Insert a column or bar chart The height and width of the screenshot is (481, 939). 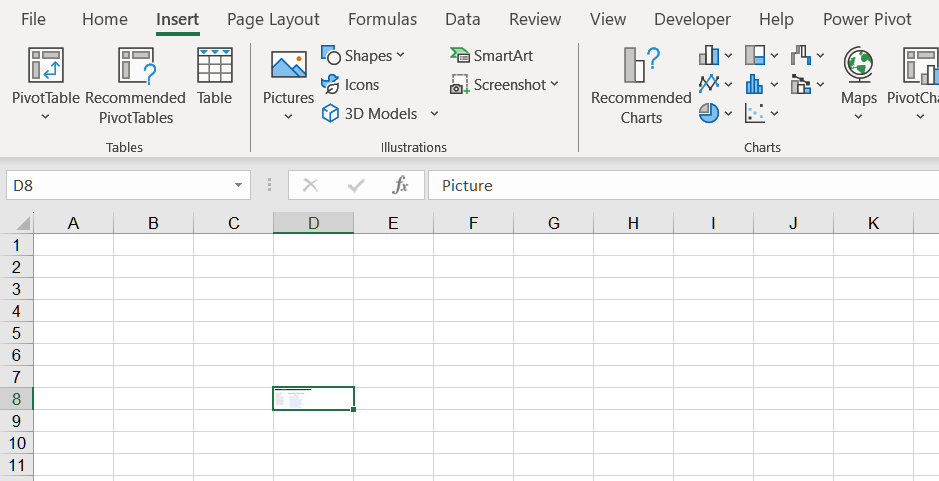click(x=709, y=56)
